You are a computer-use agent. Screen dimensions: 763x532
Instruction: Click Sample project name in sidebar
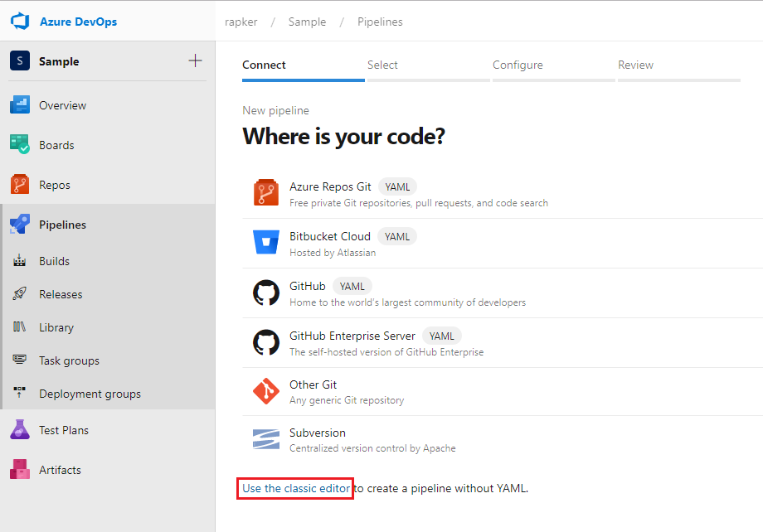click(x=59, y=62)
